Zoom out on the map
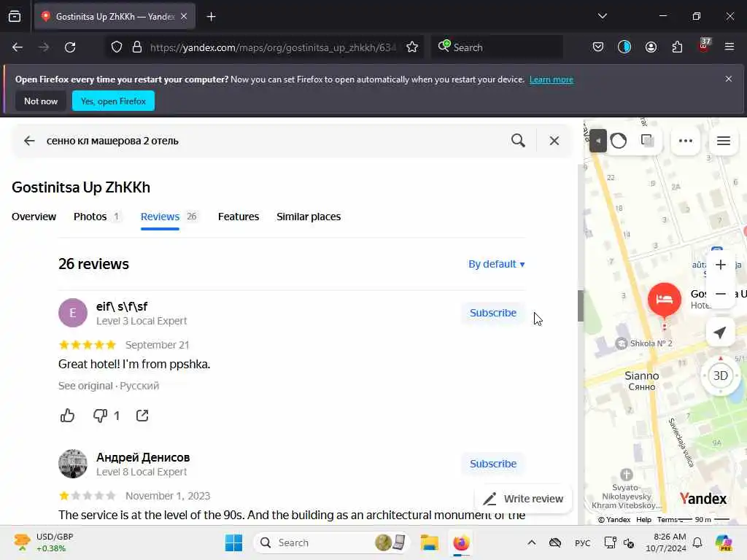 click(x=720, y=294)
